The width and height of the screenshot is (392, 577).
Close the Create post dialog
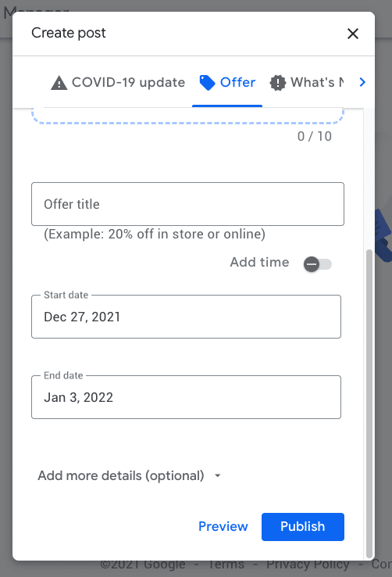click(353, 34)
